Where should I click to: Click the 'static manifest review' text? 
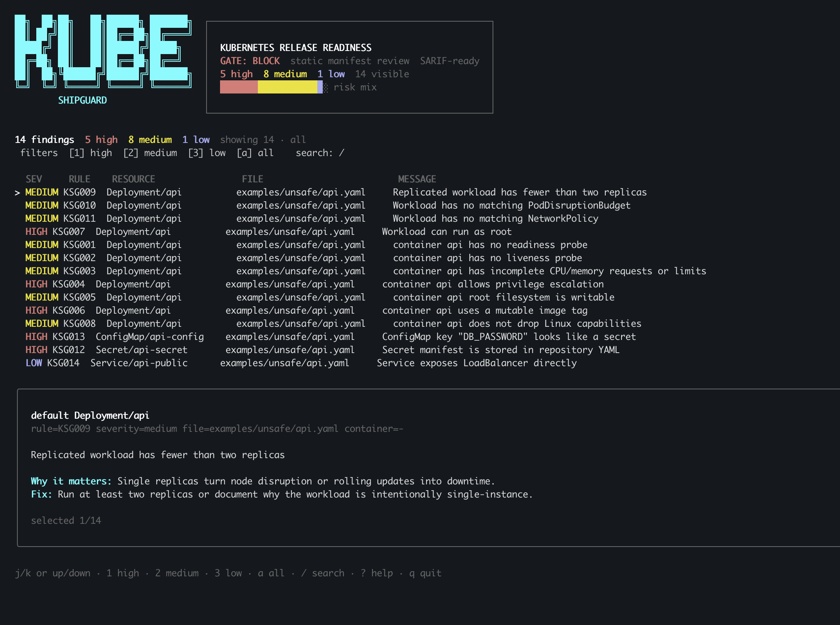click(x=350, y=61)
